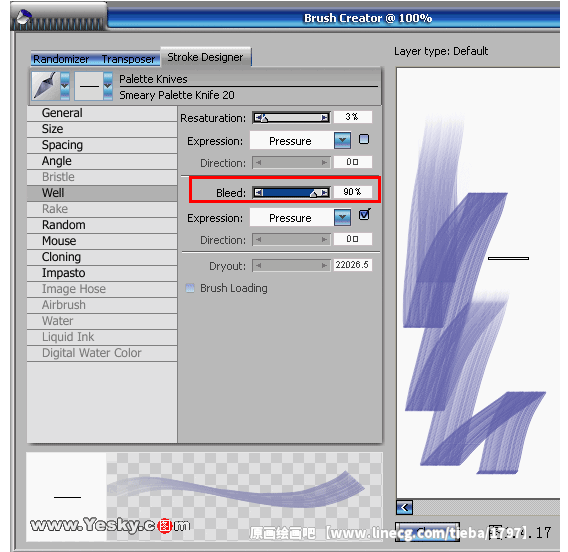568x552 pixels.
Task: Toggle the Resaturation expression invert checkbox
Action: [x=364, y=139]
